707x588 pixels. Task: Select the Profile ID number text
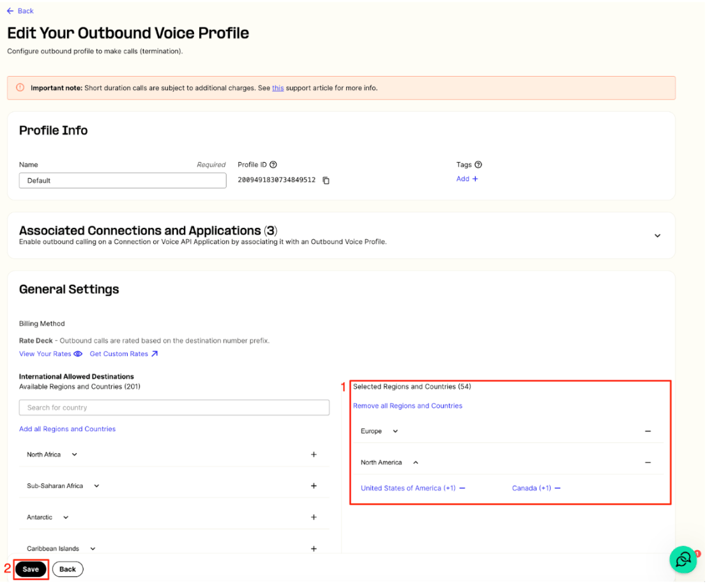tap(277, 180)
